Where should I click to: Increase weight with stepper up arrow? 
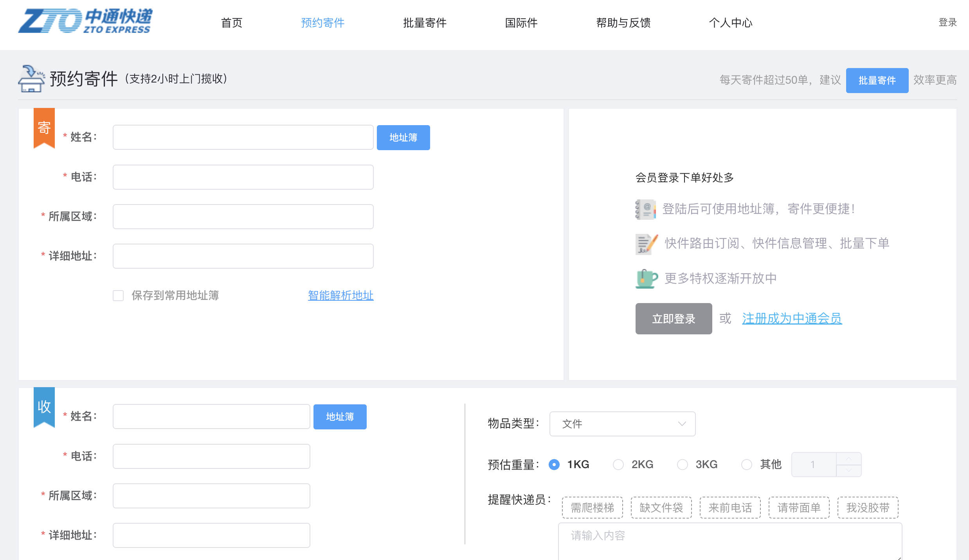tap(848, 459)
